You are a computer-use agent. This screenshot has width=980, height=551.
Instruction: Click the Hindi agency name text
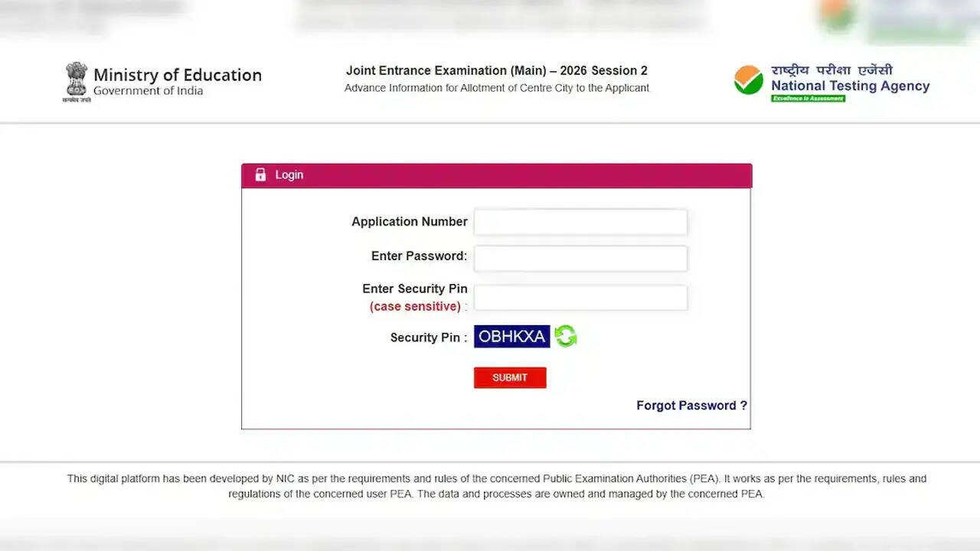[x=831, y=70]
